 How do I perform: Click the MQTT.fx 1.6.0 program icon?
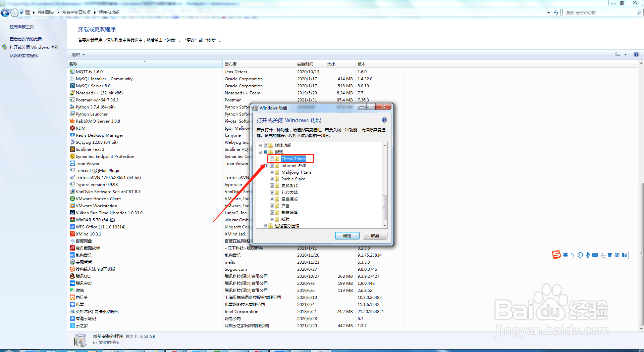72,72
